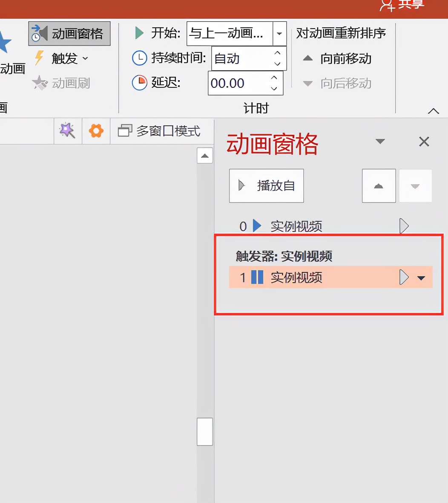Screen dimensions: 448x503
Task: Click 向前移动 to move animation earlier
Action: 337,59
